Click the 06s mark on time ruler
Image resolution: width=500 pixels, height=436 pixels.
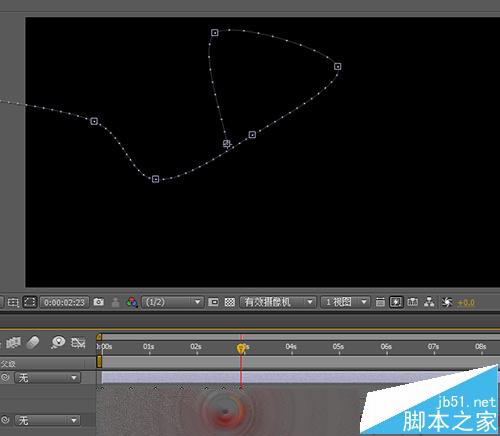point(386,347)
